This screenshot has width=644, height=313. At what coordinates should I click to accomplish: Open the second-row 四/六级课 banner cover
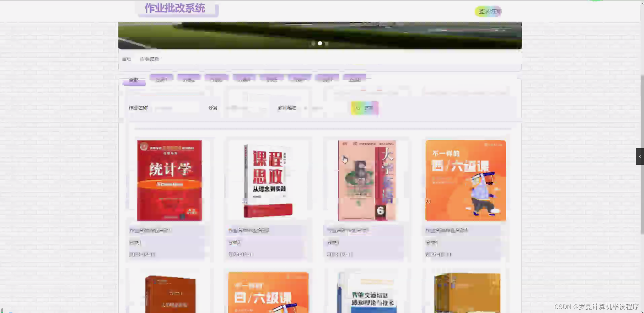[268, 292]
